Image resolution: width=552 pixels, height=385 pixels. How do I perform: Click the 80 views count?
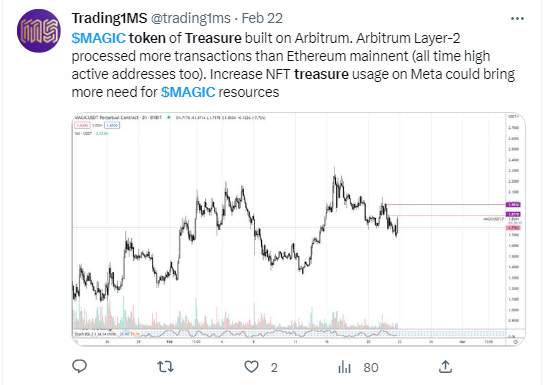click(x=371, y=367)
